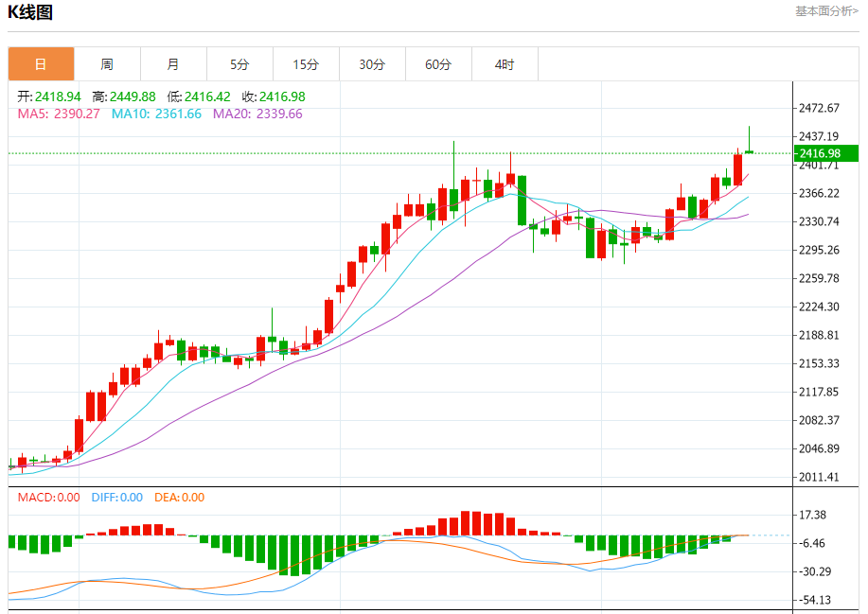This screenshot has width=868, height=614.
Task: Switch to the 周 weekly tab
Action: tap(107, 64)
